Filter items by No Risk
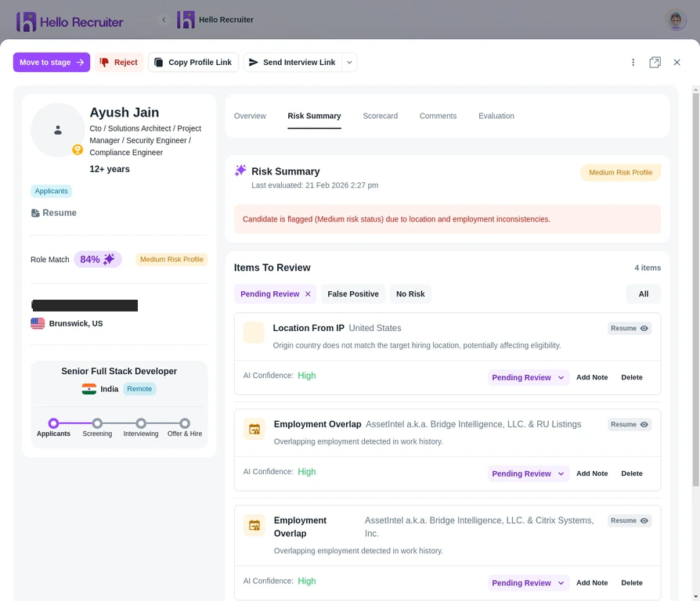Viewport: 700px width, 601px height. coord(410,294)
